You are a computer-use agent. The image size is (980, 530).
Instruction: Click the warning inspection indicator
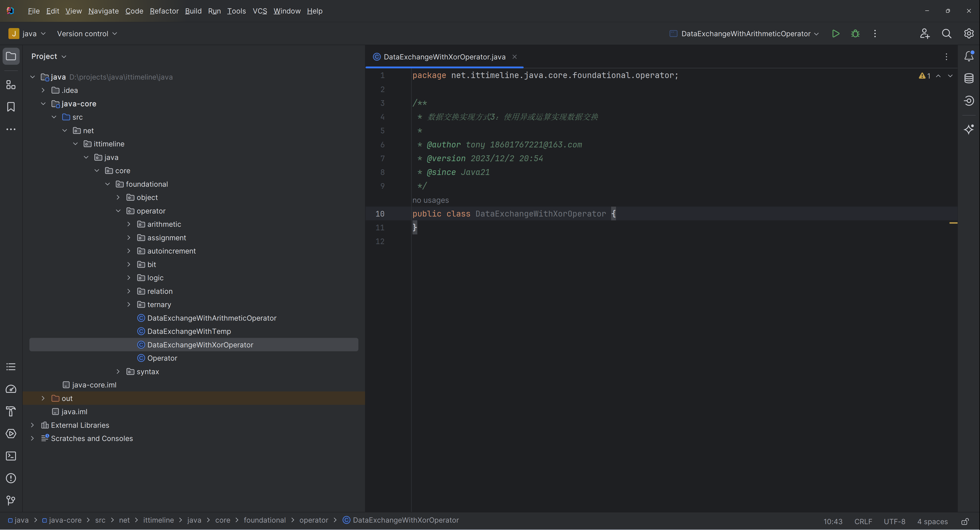(x=925, y=76)
